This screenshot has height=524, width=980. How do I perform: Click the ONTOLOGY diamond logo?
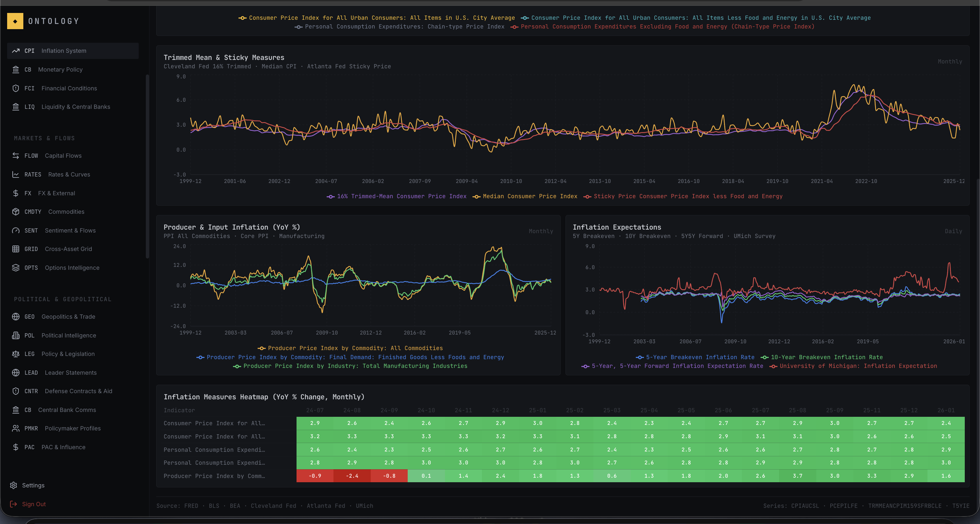[x=15, y=21]
